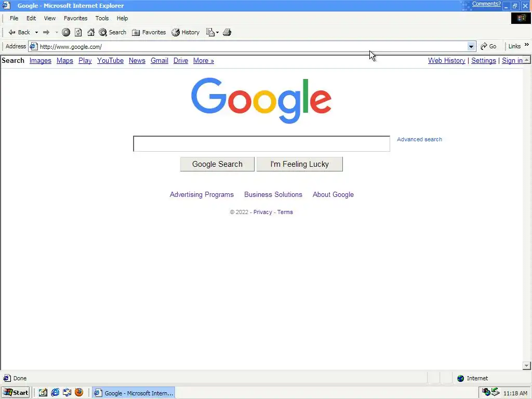
Task: Click the Google Search button
Action: 217,164
